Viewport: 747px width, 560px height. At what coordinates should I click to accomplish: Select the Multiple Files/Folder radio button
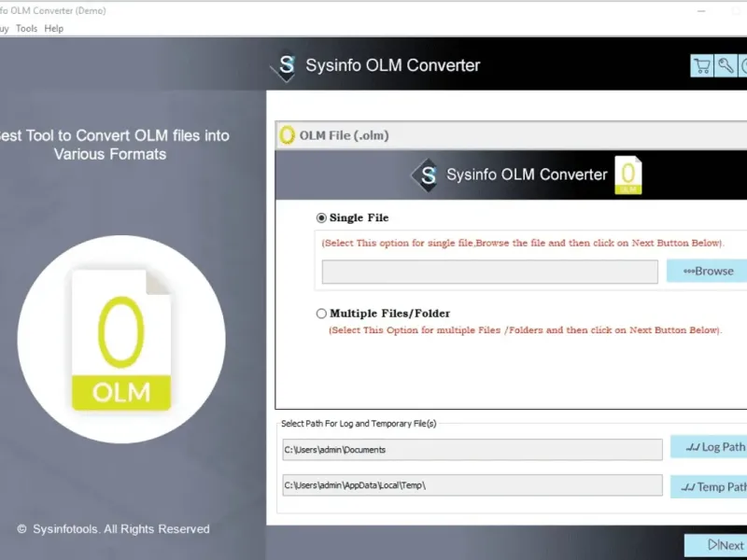(x=321, y=314)
